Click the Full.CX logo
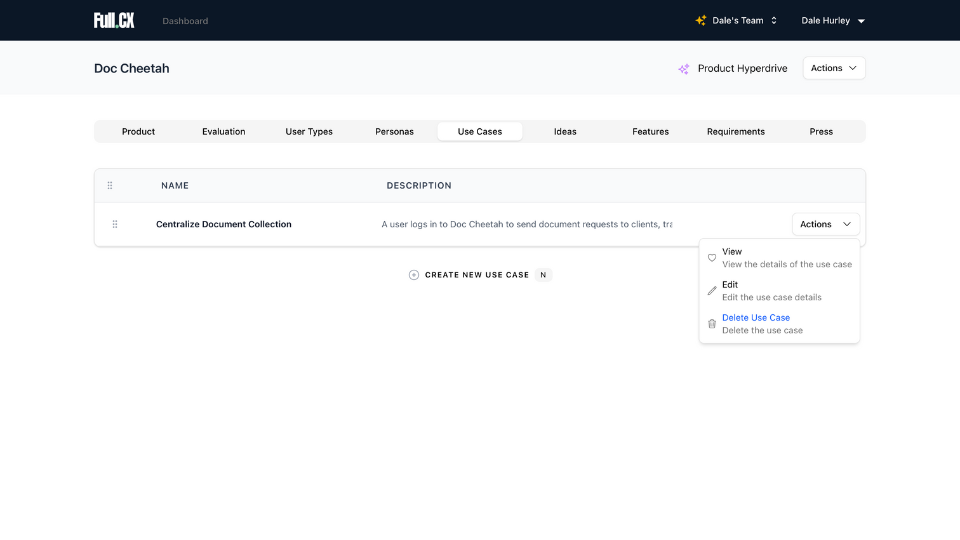This screenshot has height=540, width=960. pos(114,20)
